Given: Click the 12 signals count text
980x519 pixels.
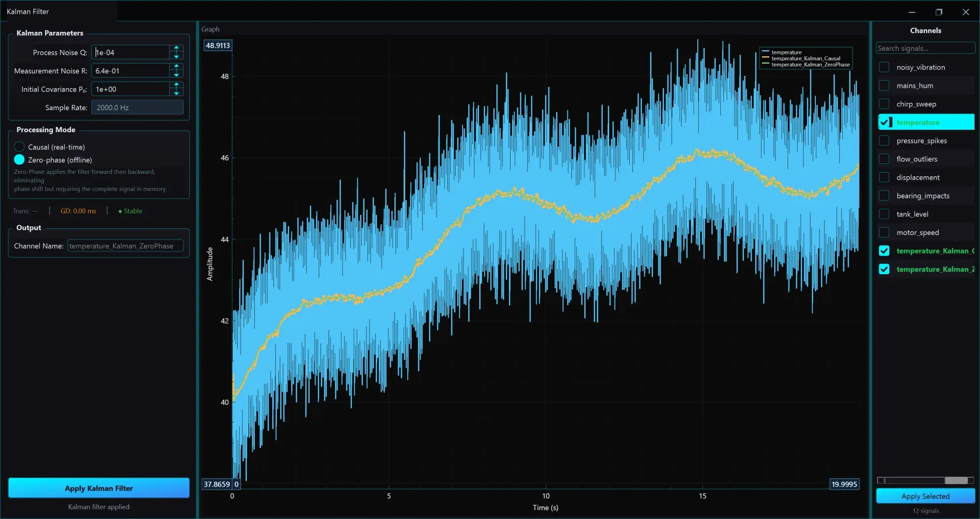Looking at the screenshot, I should click(x=926, y=511).
